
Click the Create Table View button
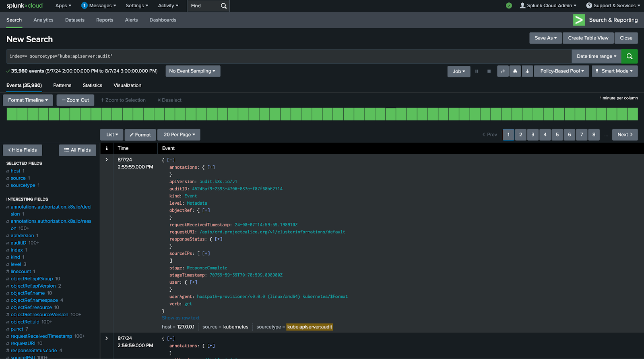[588, 38]
